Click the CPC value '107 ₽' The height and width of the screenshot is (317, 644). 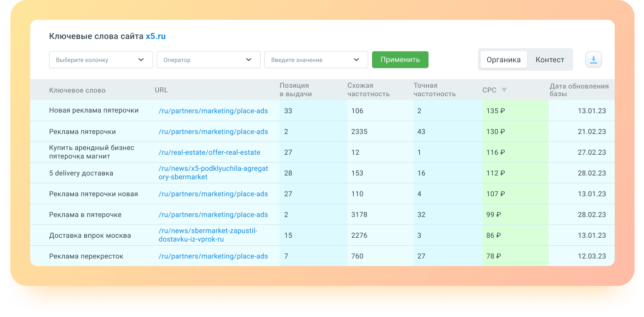point(496,194)
